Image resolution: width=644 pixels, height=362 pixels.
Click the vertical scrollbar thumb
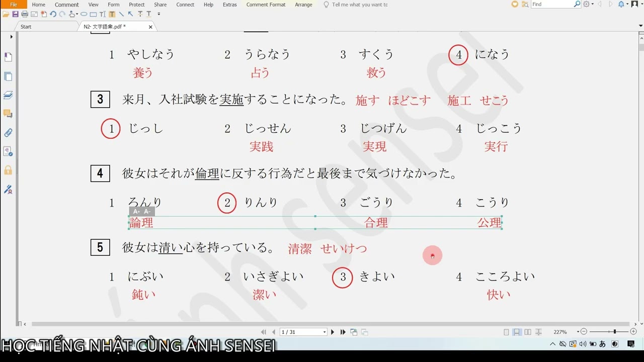(x=641, y=48)
